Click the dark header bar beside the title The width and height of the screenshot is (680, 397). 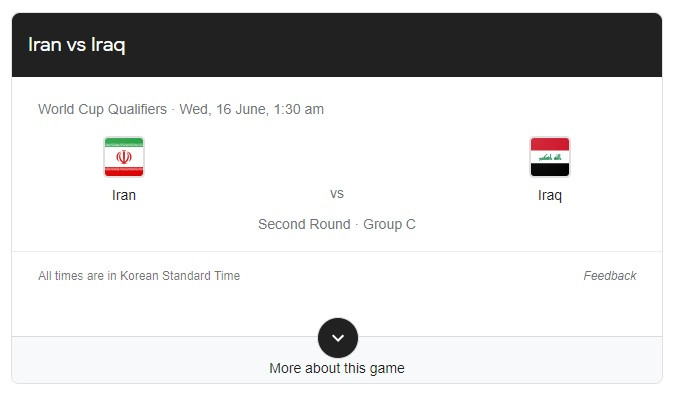(390, 45)
